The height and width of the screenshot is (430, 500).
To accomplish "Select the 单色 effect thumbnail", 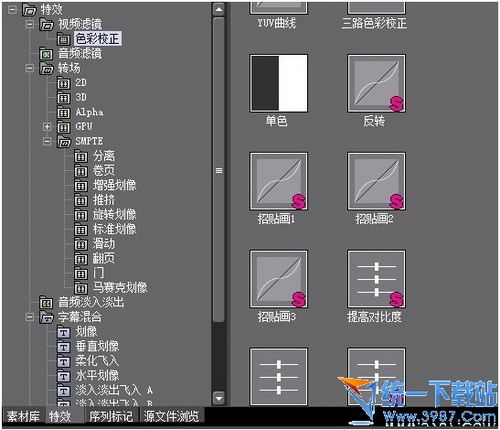I will click(278, 83).
